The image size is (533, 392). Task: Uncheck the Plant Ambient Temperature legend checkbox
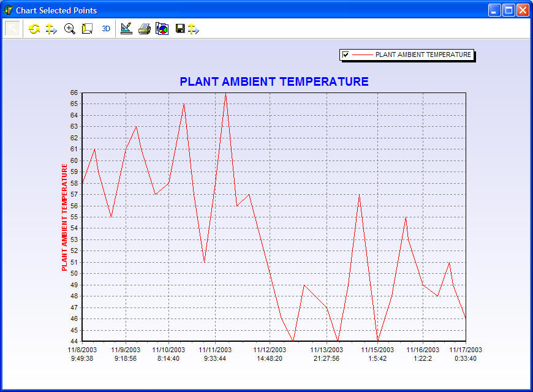point(346,55)
